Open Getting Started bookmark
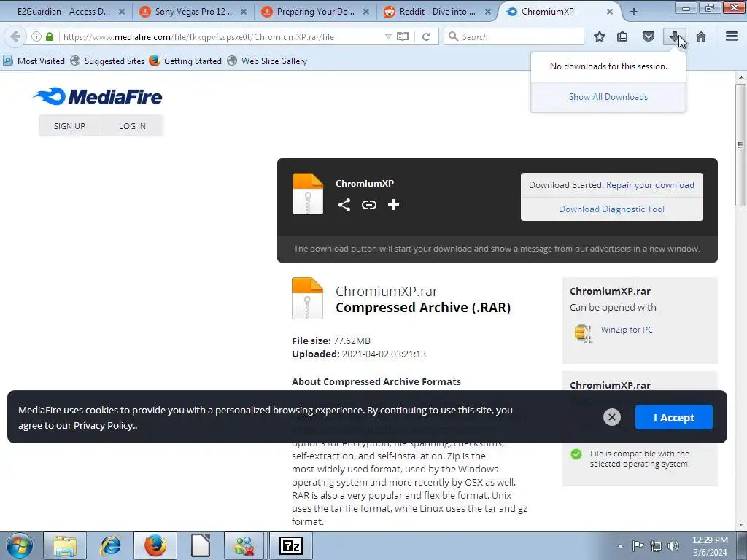The height and width of the screenshot is (560, 747). [x=185, y=61]
